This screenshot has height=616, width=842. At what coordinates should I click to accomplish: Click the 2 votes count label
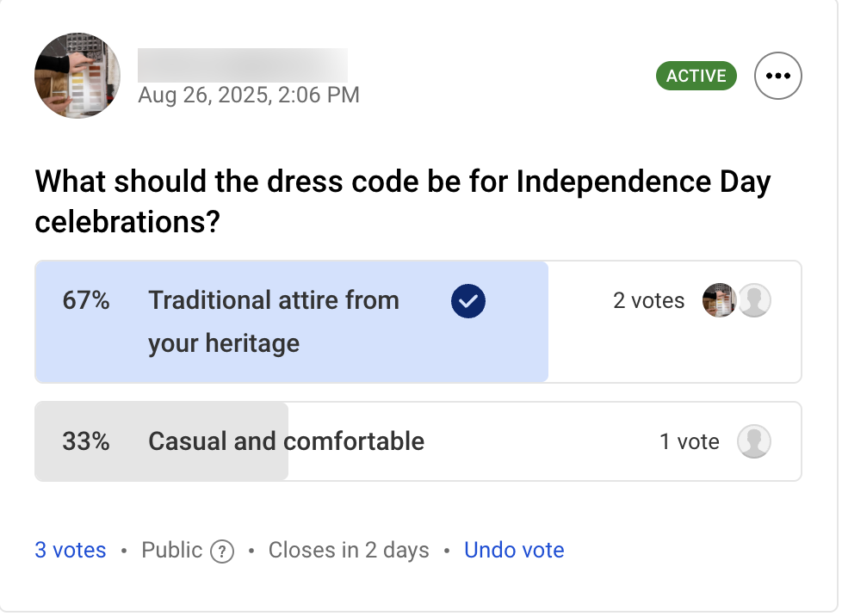(648, 301)
